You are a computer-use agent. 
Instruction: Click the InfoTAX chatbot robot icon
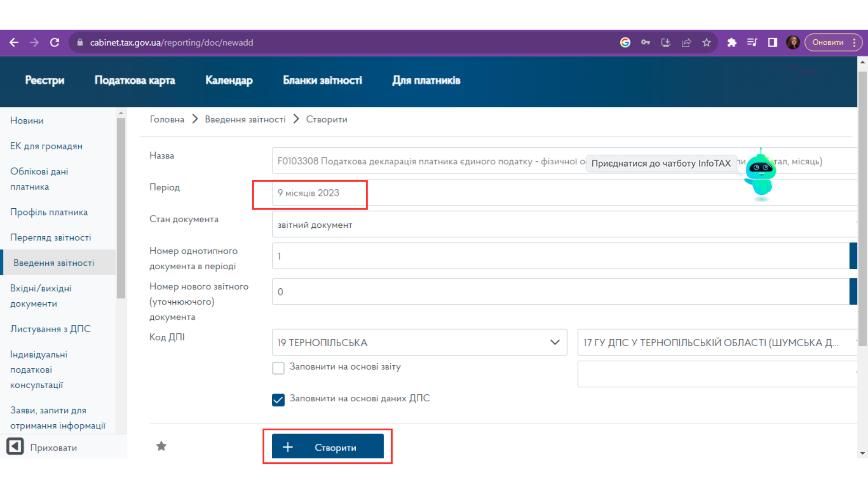tap(760, 175)
